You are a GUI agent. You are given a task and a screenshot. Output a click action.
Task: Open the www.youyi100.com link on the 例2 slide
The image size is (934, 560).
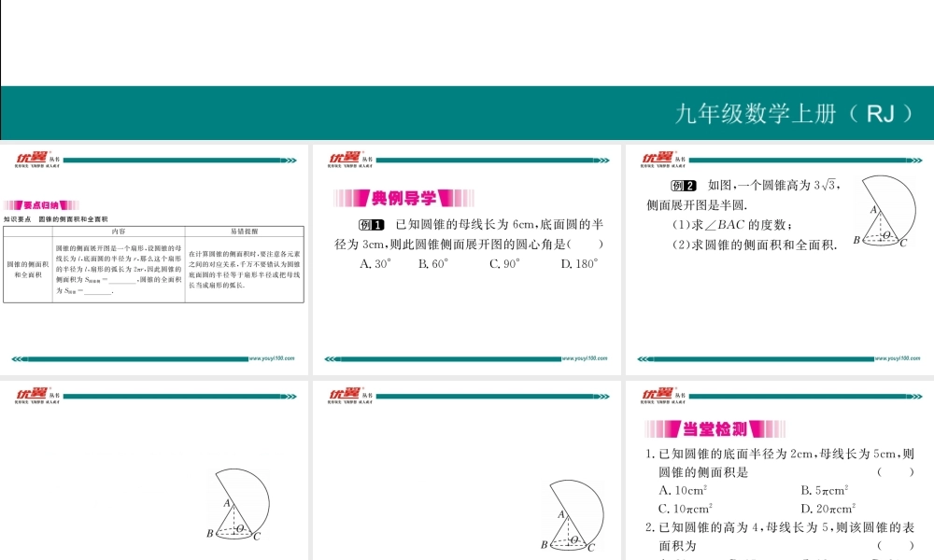pyautogui.click(x=899, y=358)
